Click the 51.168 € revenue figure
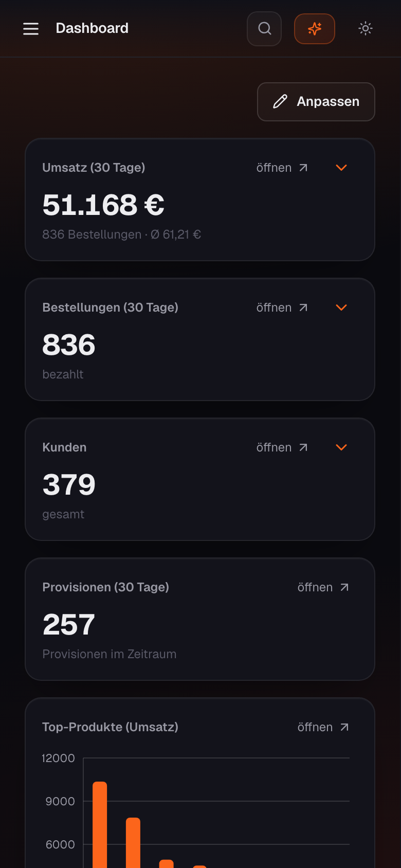The image size is (401, 868). pos(103,205)
